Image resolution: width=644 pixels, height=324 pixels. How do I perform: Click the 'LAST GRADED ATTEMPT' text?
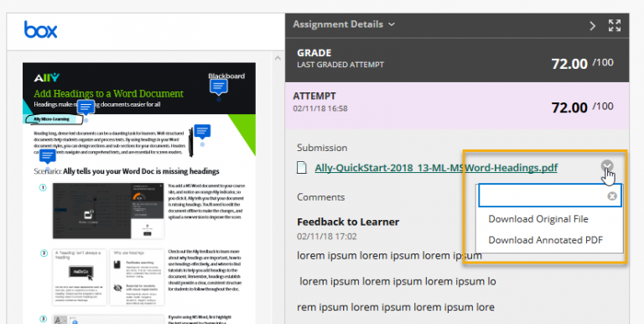tap(340, 65)
